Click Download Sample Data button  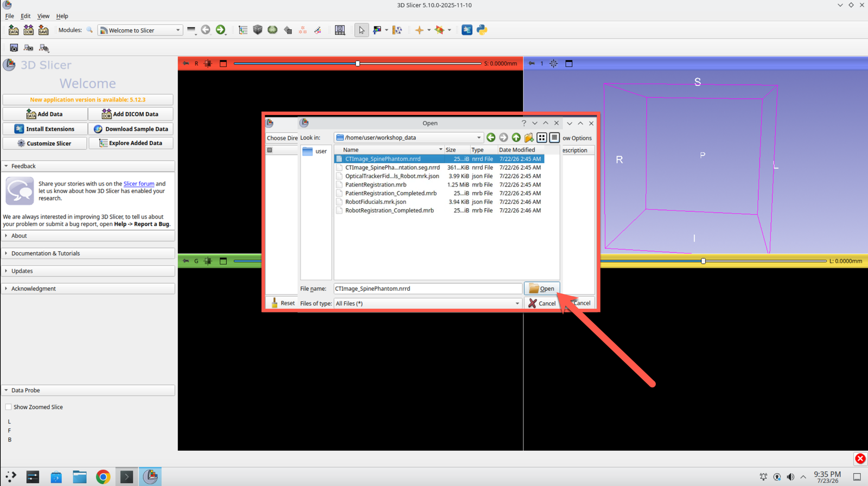131,129
